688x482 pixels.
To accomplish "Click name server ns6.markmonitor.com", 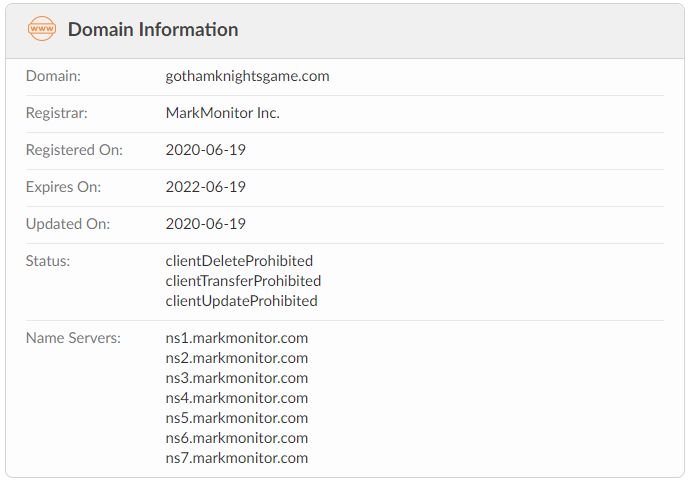I will (237, 438).
